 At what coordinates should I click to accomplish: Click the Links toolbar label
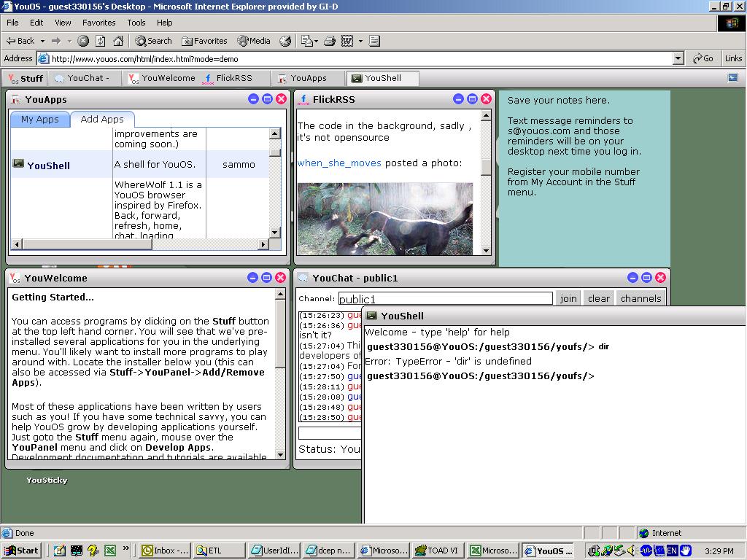pos(733,58)
